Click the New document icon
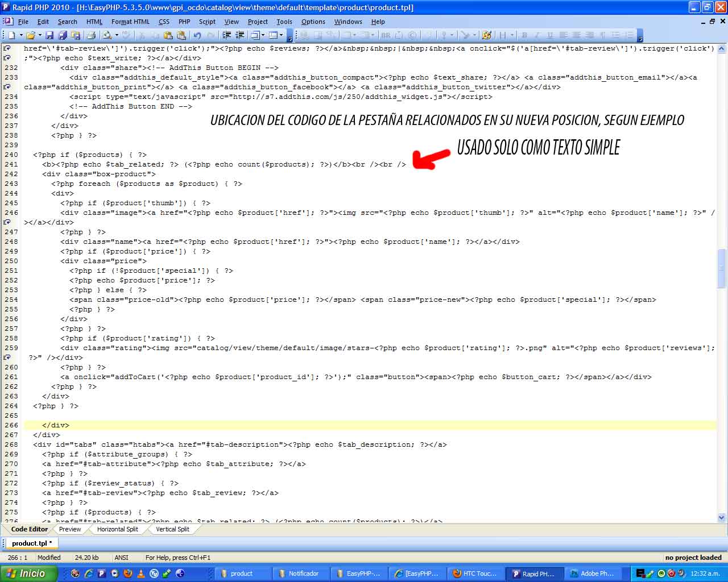 pyautogui.click(x=11, y=35)
